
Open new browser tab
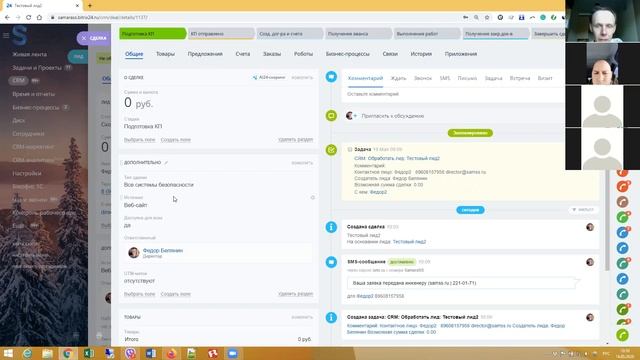point(90,6)
